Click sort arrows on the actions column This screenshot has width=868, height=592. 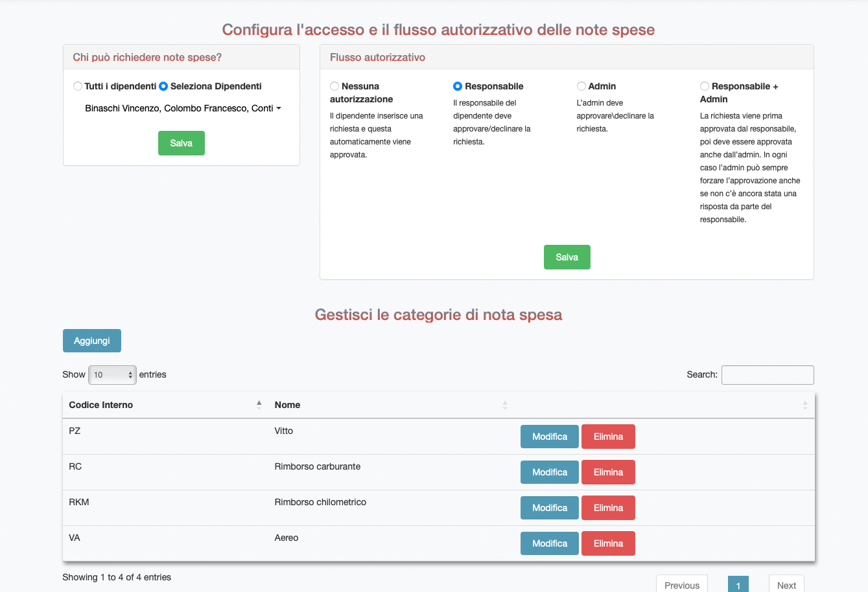(804, 405)
